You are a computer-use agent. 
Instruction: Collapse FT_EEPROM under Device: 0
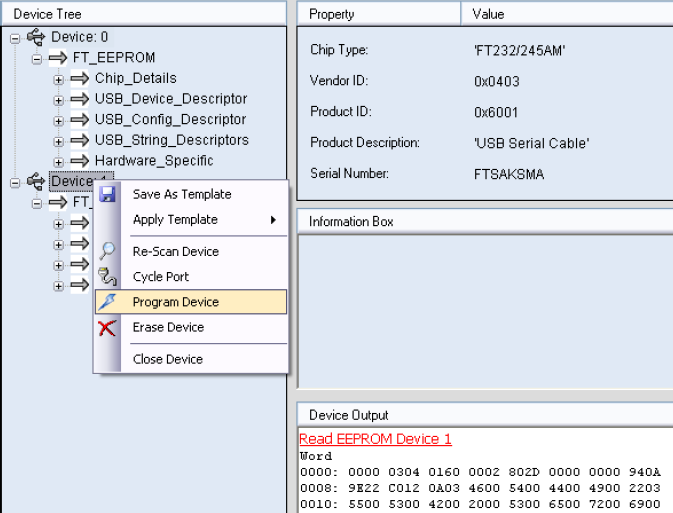click(x=37, y=59)
